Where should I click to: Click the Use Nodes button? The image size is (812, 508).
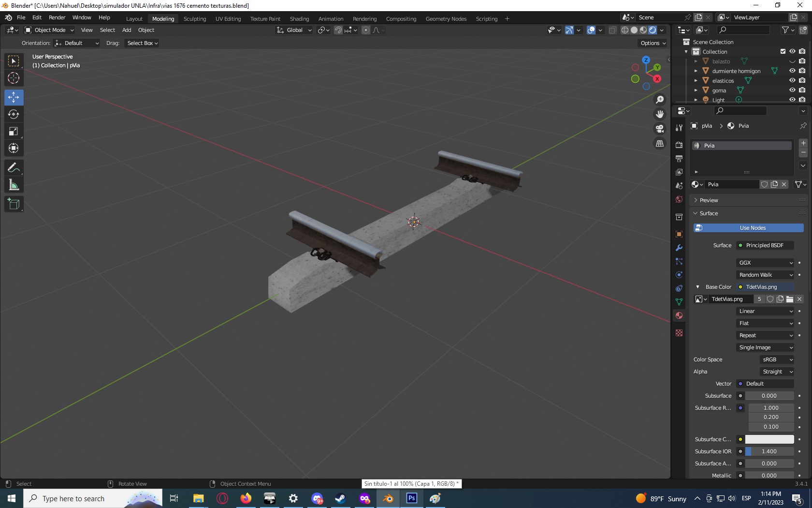pyautogui.click(x=749, y=228)
